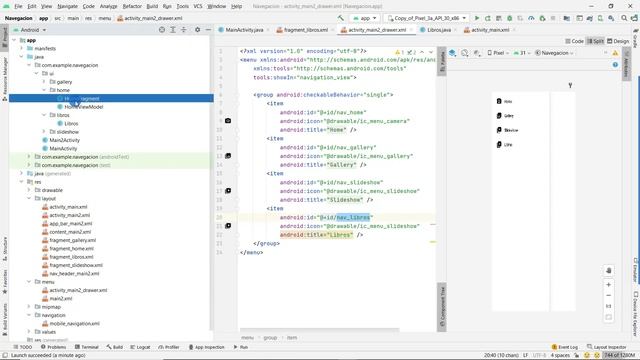
Task: Open the Device File Explorer toolbar folder icon
Action: [x=567, y=18]
